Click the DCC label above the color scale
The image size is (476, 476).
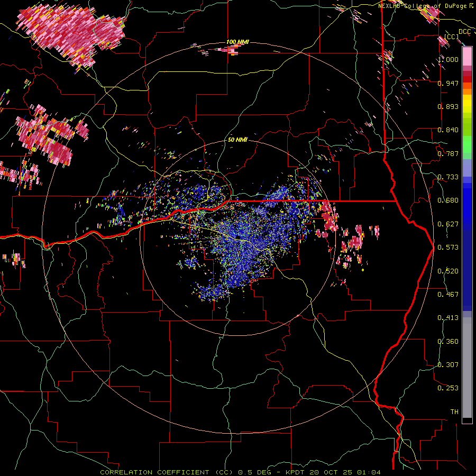[x=464, y=32]
